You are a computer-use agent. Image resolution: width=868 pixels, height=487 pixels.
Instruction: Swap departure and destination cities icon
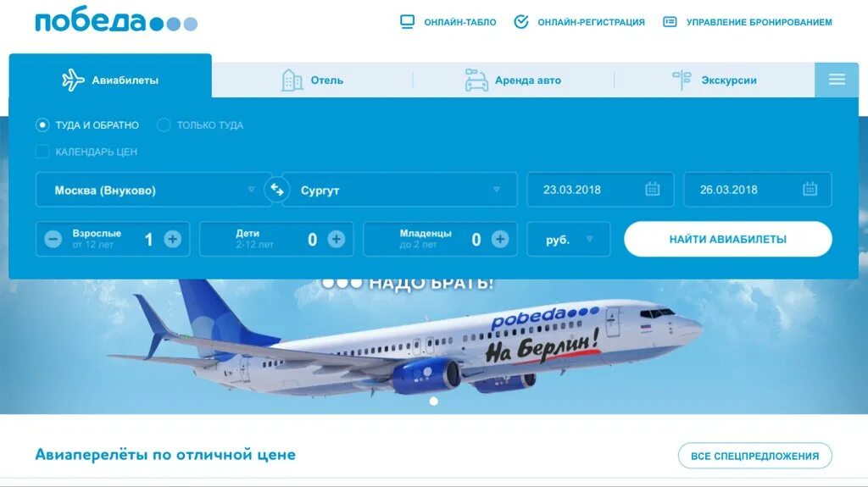277,190
